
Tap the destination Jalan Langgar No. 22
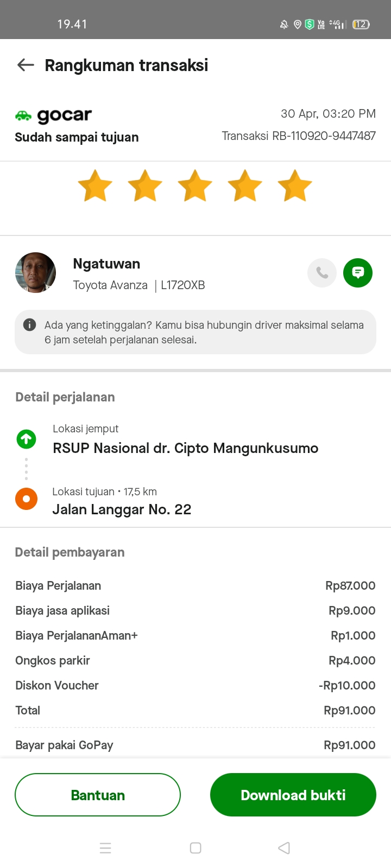tap(122, 509)
